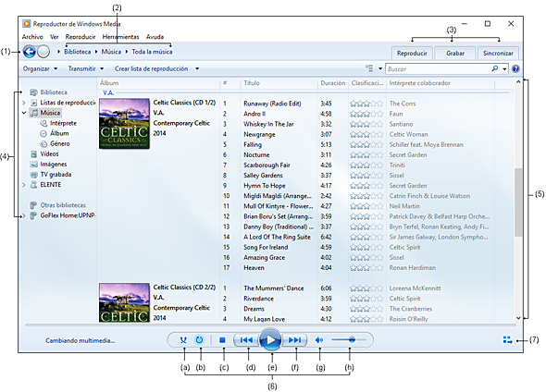Screen dimensions: 546x392
Task: Click Biblioteca in the breadcrumb path
Action: point(78,52)
